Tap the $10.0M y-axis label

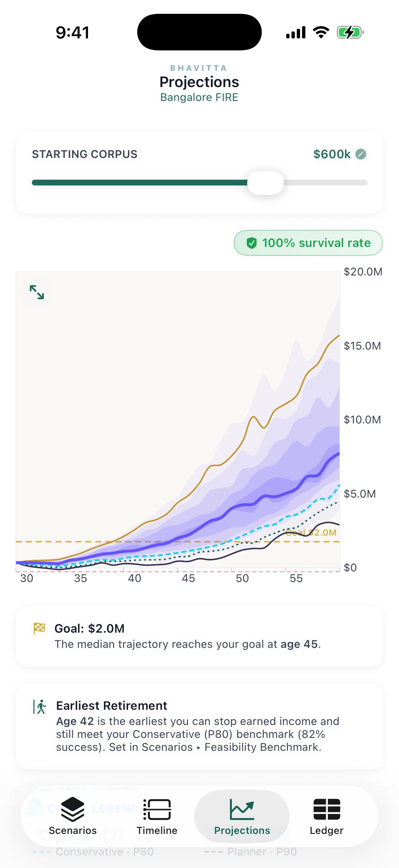point(362,420)
